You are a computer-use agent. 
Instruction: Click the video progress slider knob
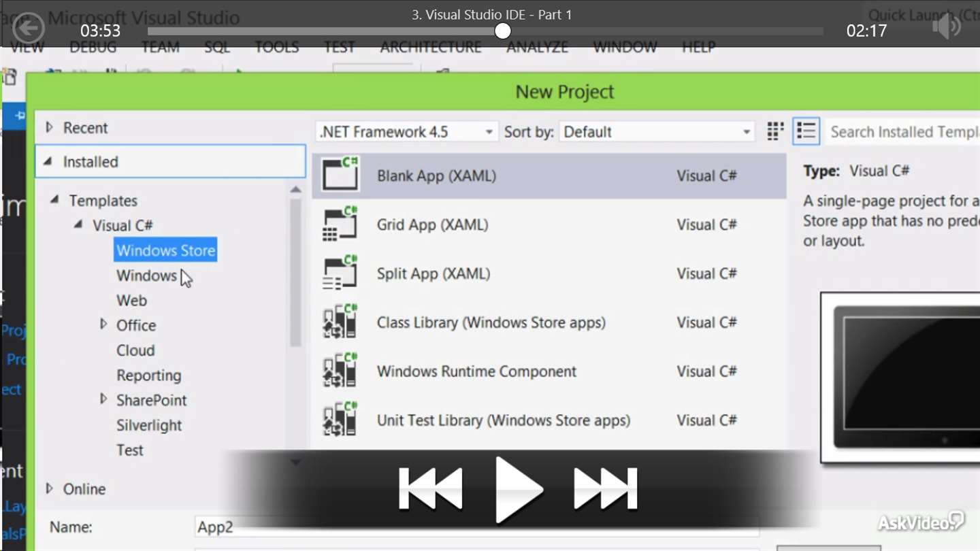tap(503, 31)
